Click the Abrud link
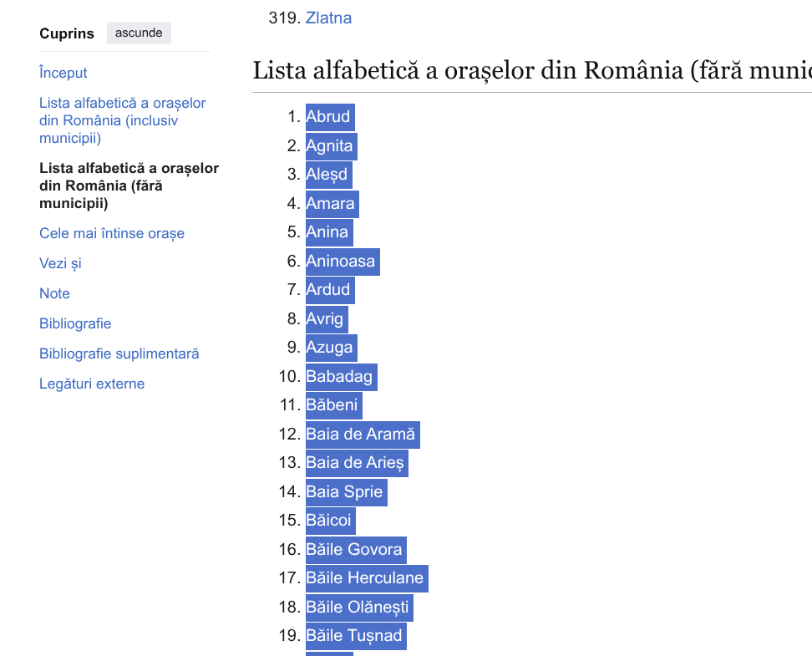The width and height of the screenshot is (812, 656). (327, 117)
